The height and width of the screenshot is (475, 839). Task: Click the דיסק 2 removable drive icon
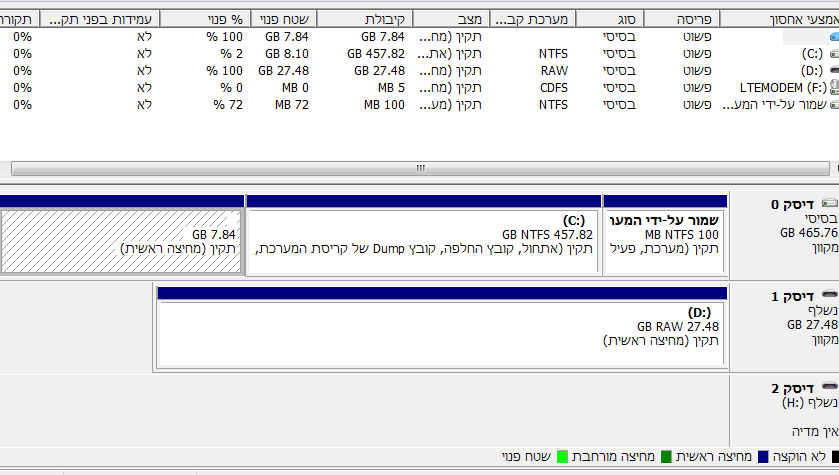click(829, 387)
